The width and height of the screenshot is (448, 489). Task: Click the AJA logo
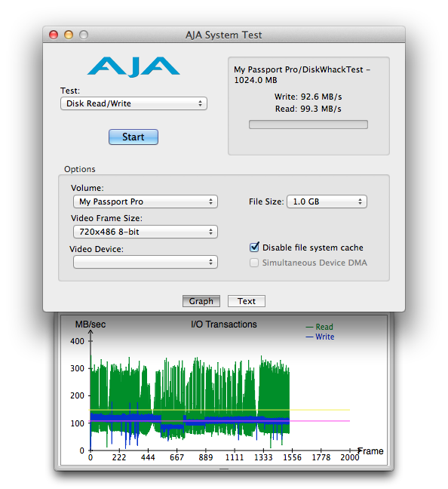click(133, 66)
